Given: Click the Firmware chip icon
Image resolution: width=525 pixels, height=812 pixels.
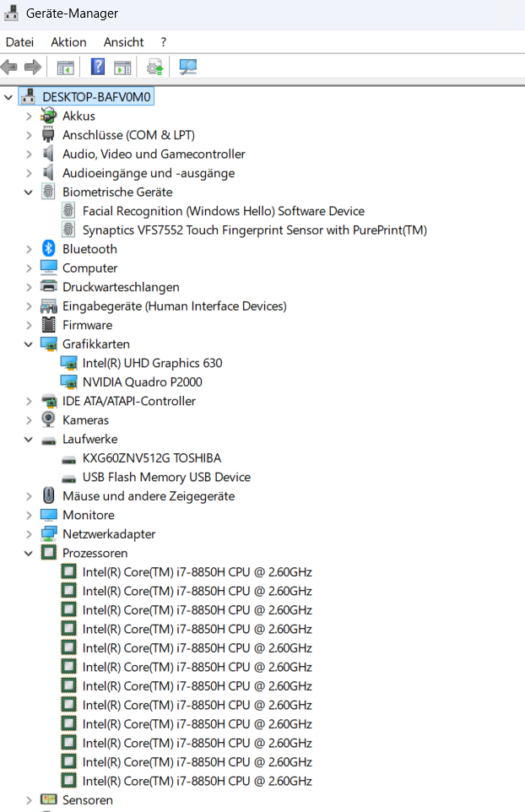Looking at the screenshot, I should click(x=48, y=325).
